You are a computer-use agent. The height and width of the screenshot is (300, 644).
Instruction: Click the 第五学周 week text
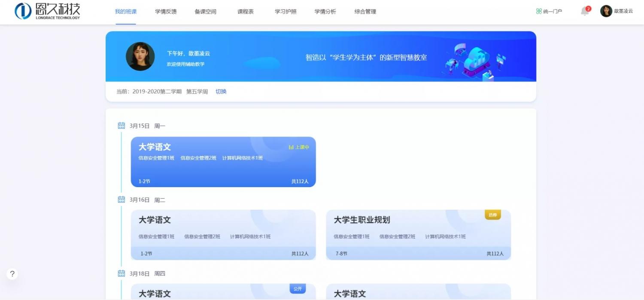pos(197,91)
